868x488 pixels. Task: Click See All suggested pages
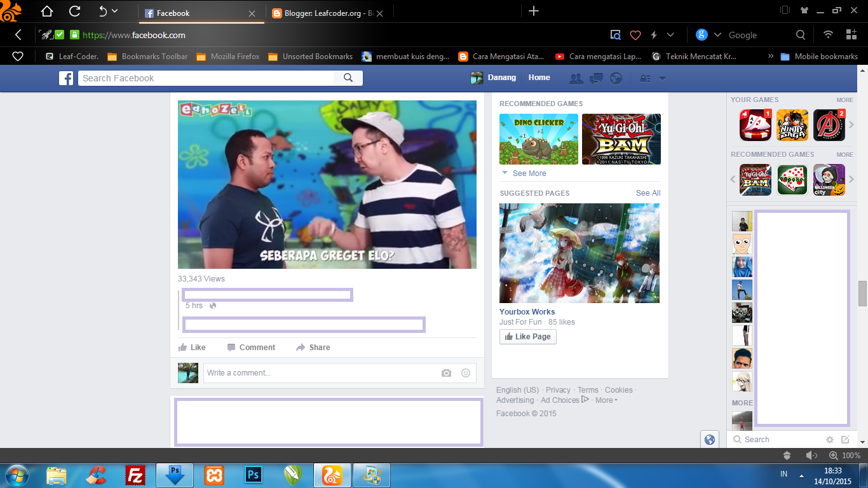[648, 193]
